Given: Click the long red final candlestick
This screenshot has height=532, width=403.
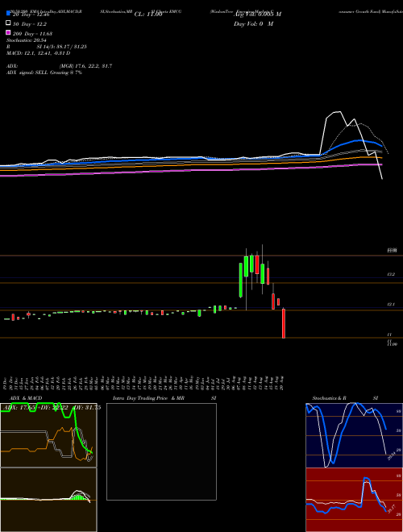Looking at the screenshot, I should [284, 323].
